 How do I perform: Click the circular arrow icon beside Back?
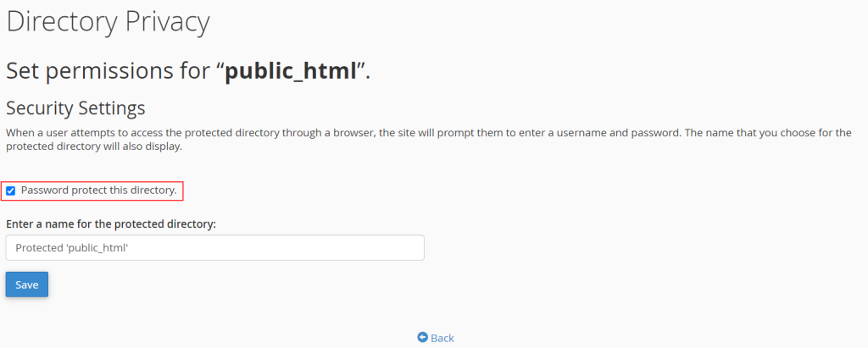click(x=422, y=338)
